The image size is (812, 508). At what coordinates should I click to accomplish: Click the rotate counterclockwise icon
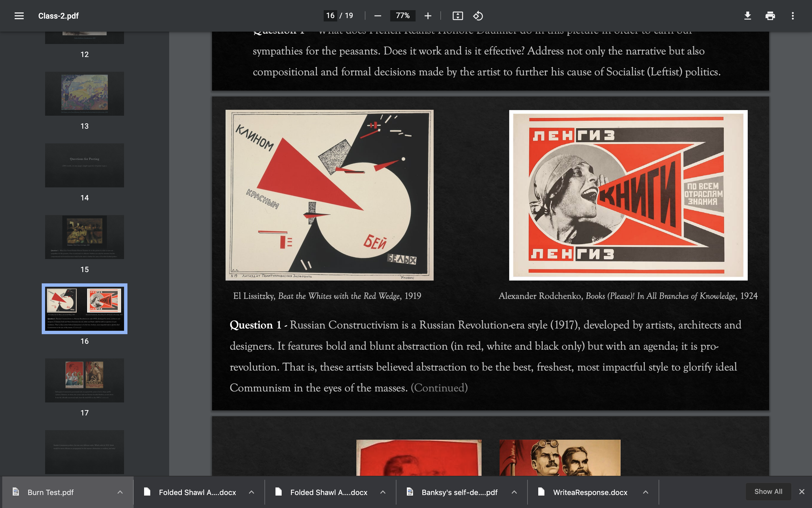pyautogui.click(x=478, y=16)
